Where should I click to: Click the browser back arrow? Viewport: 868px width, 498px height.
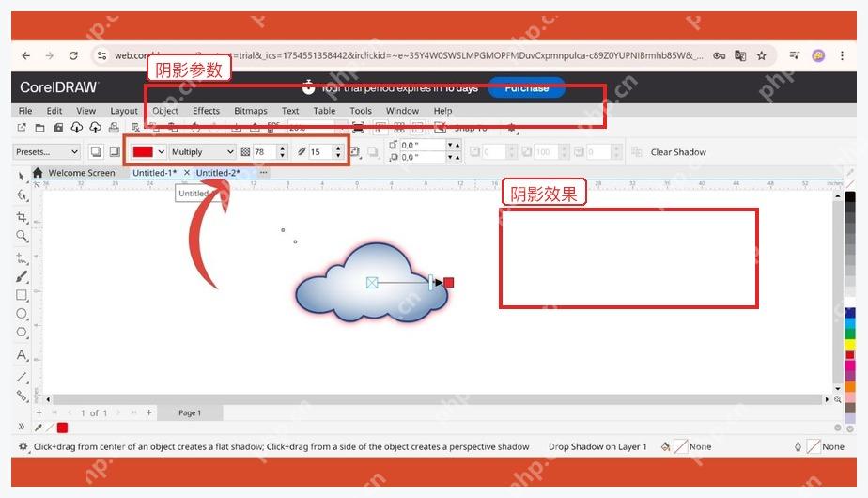(x=26, y=55)
